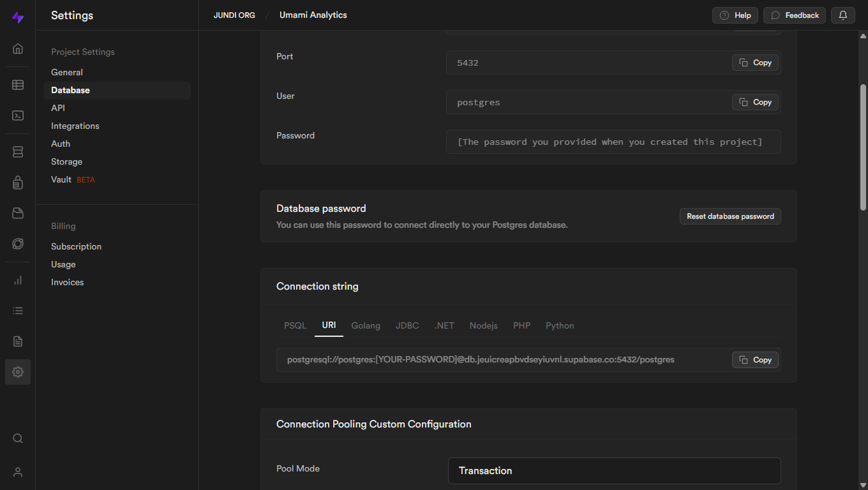The width and height of the screenshot is (868, 490).
Task: Click the notifications bell icon
Action: [843, 15]
